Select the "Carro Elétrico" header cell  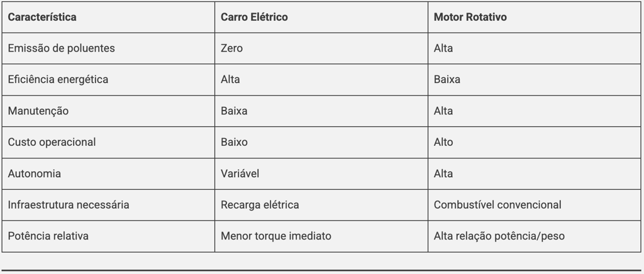[254, 17]
